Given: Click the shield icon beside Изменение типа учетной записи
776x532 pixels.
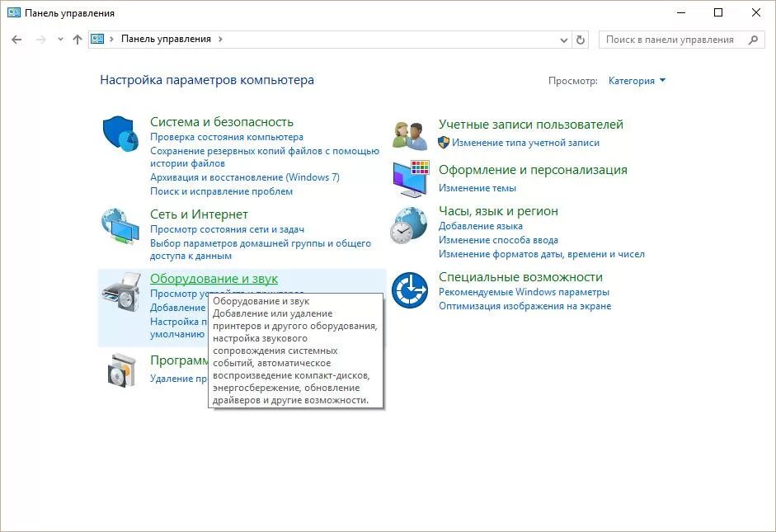Looking at the screenshot, I should (444, 143).
